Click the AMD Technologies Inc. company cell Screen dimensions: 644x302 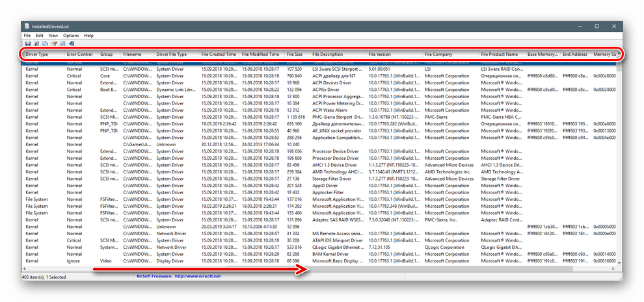(x=448, y=172)
